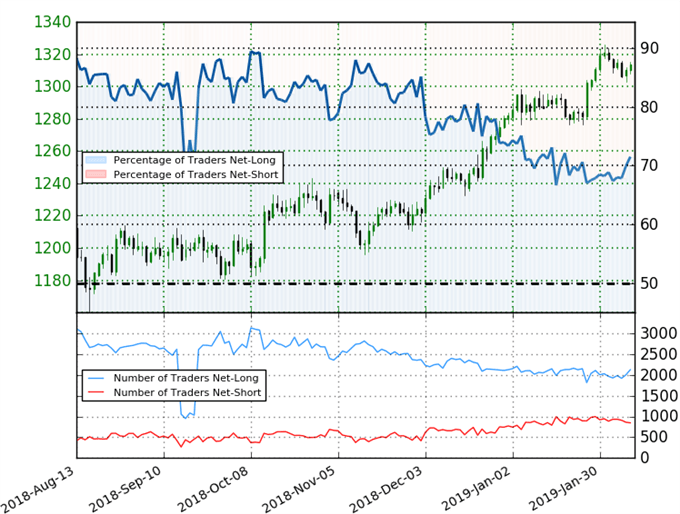Screen dimensions: 680x514
Task: Click the final point of the red net-short traders line
Action: (630, 423)
